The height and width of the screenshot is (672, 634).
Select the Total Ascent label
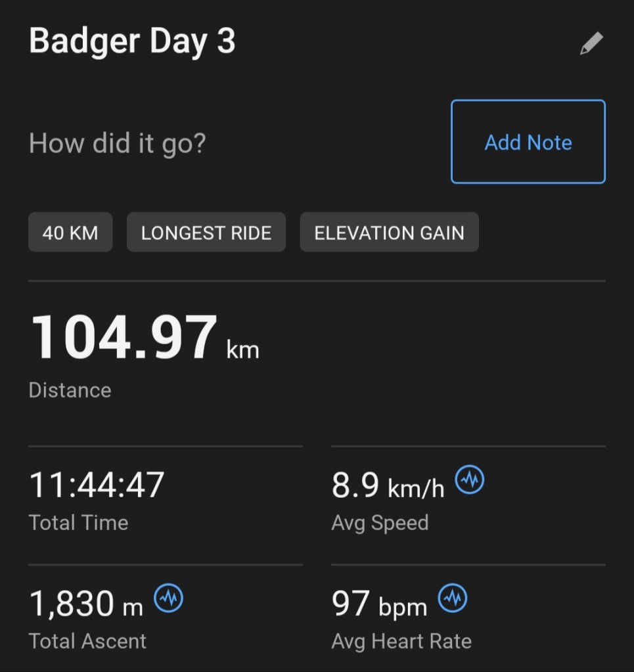[x=88, y=641]
